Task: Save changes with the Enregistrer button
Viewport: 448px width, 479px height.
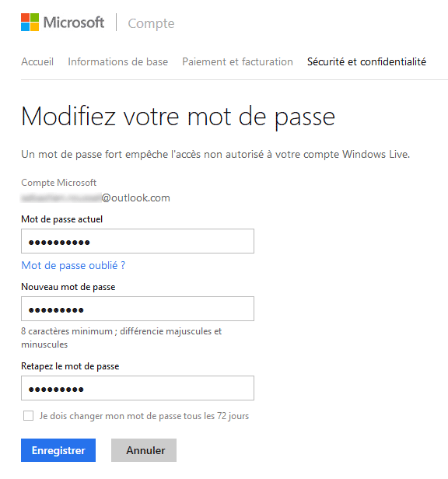Action: pos(58,450)
